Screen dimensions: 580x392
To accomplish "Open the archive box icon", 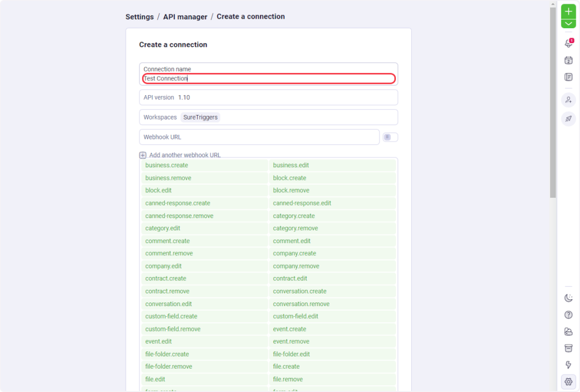I will [568, 348].
